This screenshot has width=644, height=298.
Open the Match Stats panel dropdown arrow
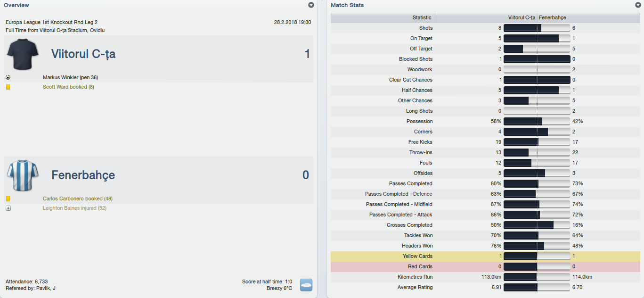[638, 5]
